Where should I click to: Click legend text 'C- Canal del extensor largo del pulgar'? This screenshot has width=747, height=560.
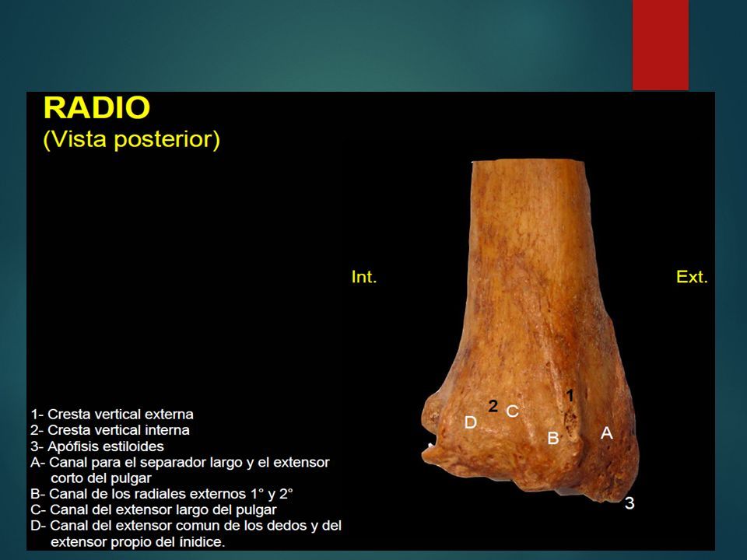click(153, 510)
